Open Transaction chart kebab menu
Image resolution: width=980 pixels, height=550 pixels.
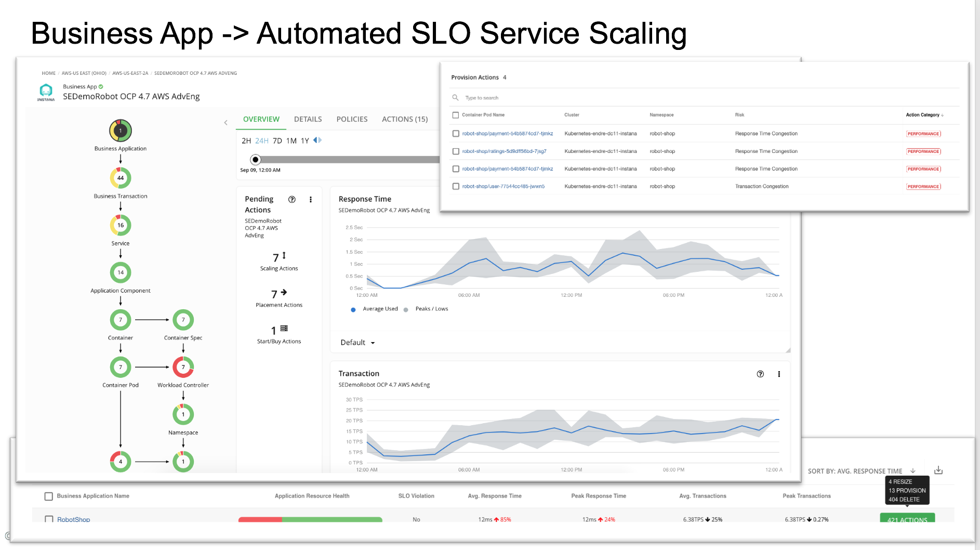click(779, 374)
